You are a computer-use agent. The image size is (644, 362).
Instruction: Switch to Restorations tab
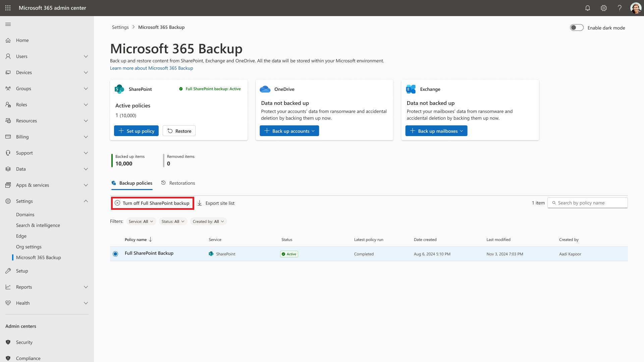click(178, 183)
